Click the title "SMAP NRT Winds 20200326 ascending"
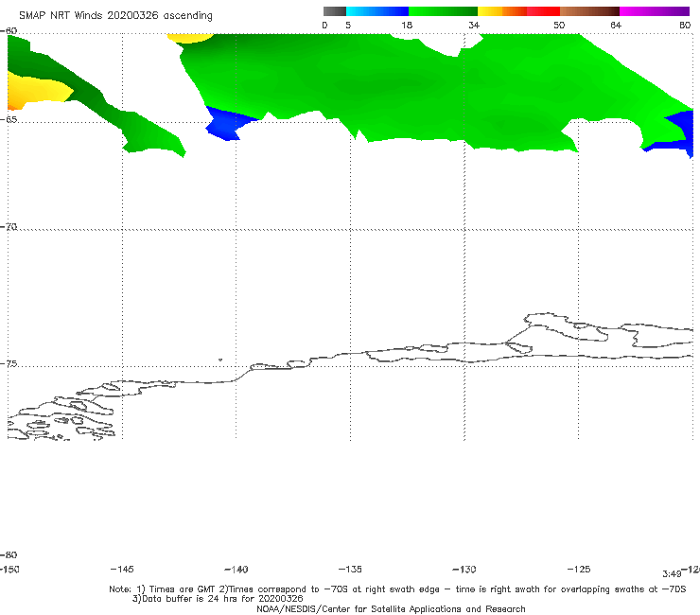Viewport: 700px width, 615px height. [115, 15]
